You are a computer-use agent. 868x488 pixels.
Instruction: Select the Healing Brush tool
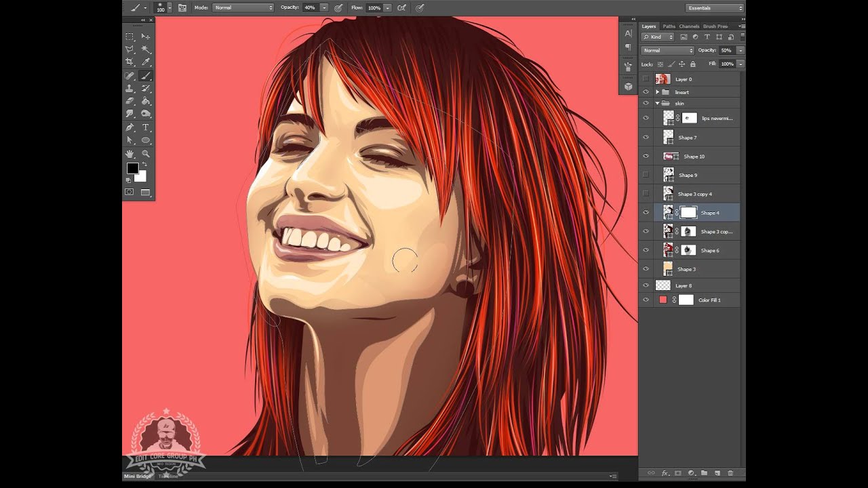tap(130, 76)
